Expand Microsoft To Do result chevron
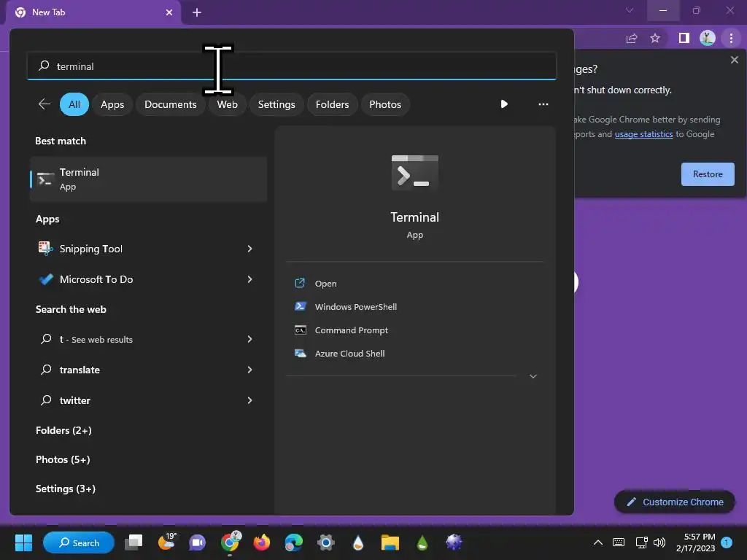The height and width of the screenshot is (560, 747). [x=249, y=279]
